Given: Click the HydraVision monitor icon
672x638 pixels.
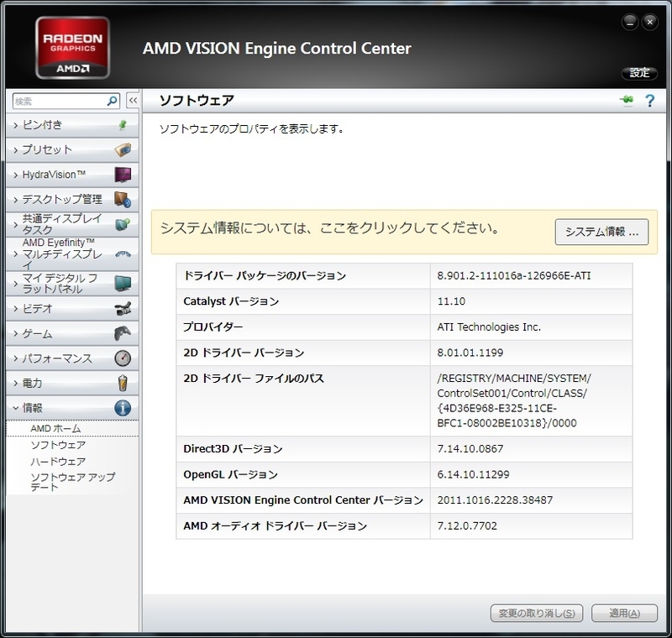Looking at the screenshot, I should pyautogui.click(x=123, y=175).
